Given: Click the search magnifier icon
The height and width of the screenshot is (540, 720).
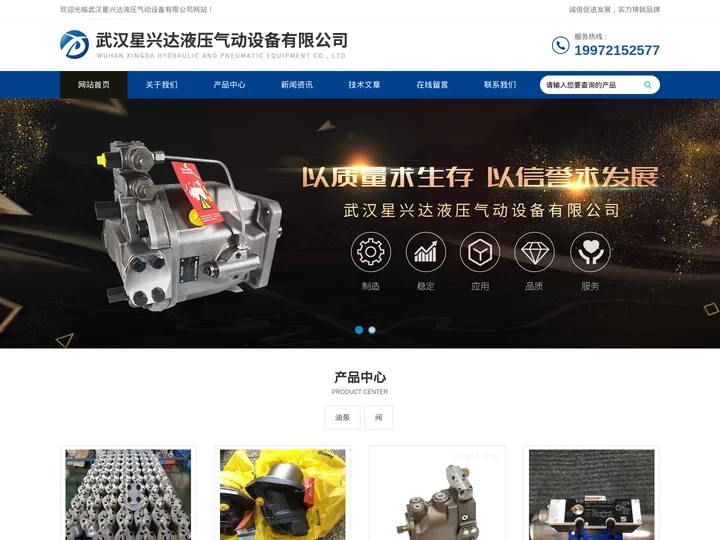Looking at the screenshot, I should [x=647, y=85].
